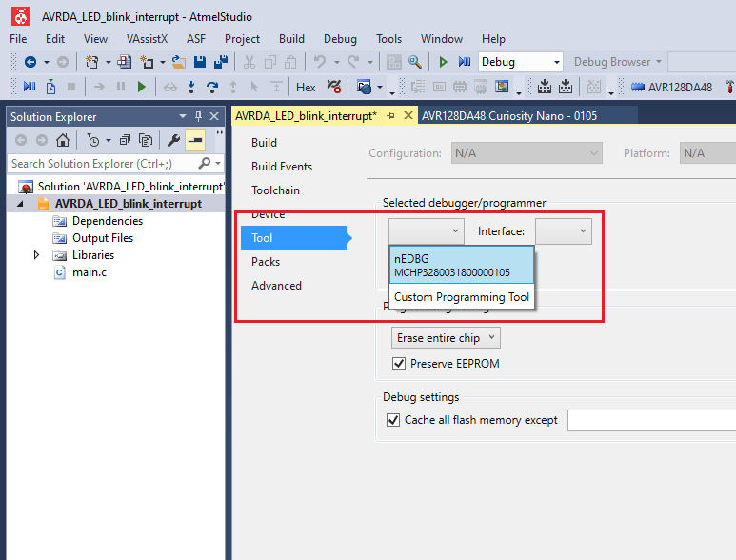Open the Project menu
Screen dimensions: 736x560
click(242, 39)
